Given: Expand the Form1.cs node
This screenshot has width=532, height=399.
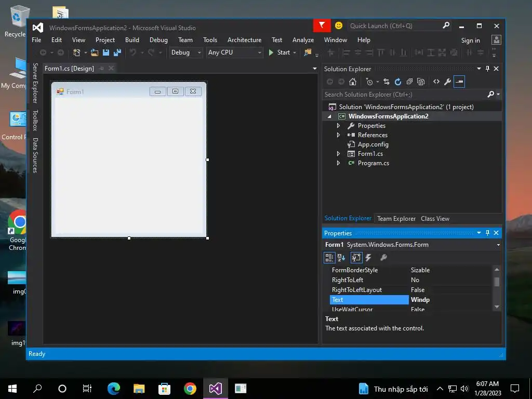Looking at the screenshot, I should click(x=338, y=154).
